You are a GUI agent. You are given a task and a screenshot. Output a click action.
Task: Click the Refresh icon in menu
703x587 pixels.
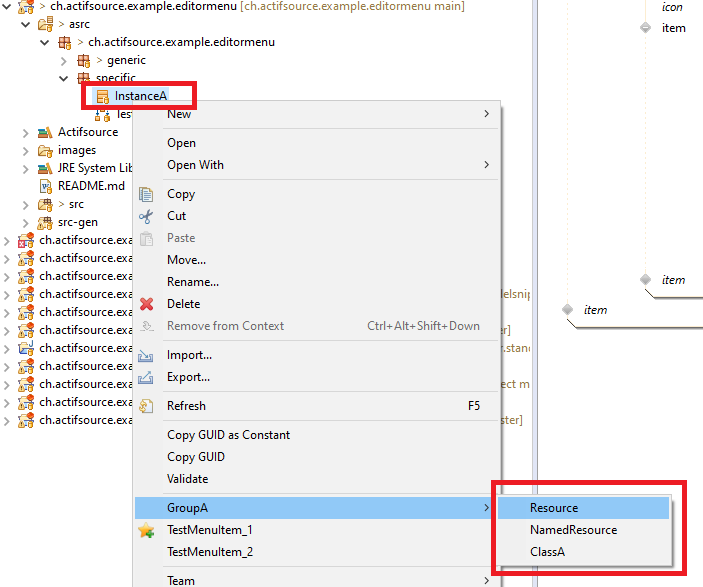(x=147, y=406)
